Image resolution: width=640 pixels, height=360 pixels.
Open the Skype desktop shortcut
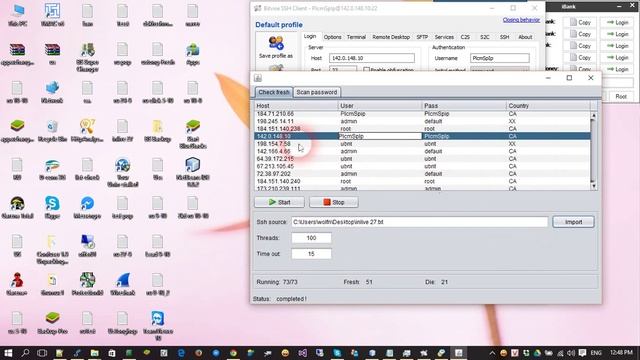click(52, 207)
